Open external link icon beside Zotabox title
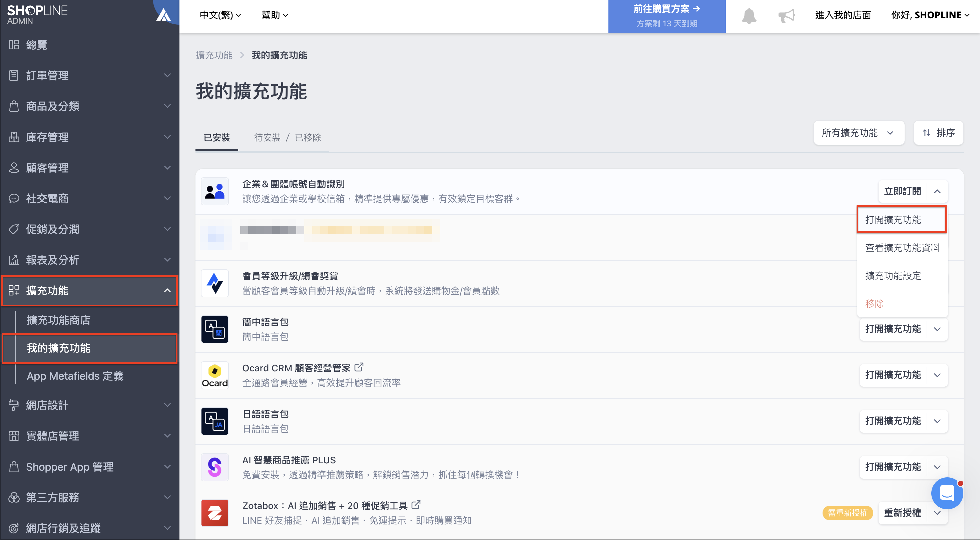Image resolution: width=980 pixels, height=540 pixels. [x=416, y=505]
